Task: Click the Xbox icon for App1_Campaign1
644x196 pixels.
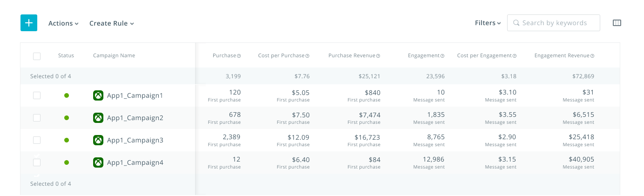Action: (98, 95)
